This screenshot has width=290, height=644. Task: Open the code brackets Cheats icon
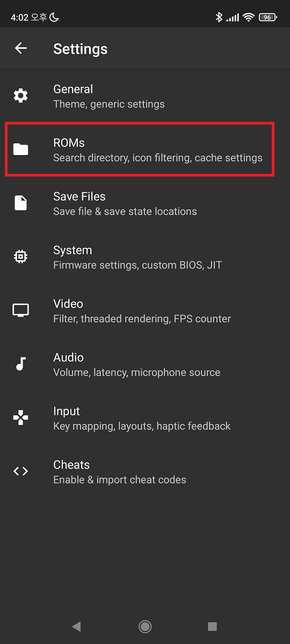click(20, 471)
